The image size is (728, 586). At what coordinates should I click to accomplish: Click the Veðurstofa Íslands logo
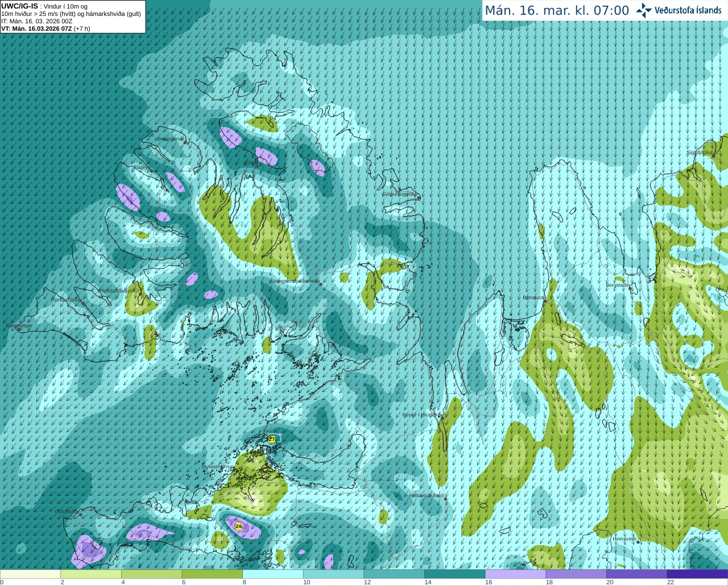[x=679, y=10]
